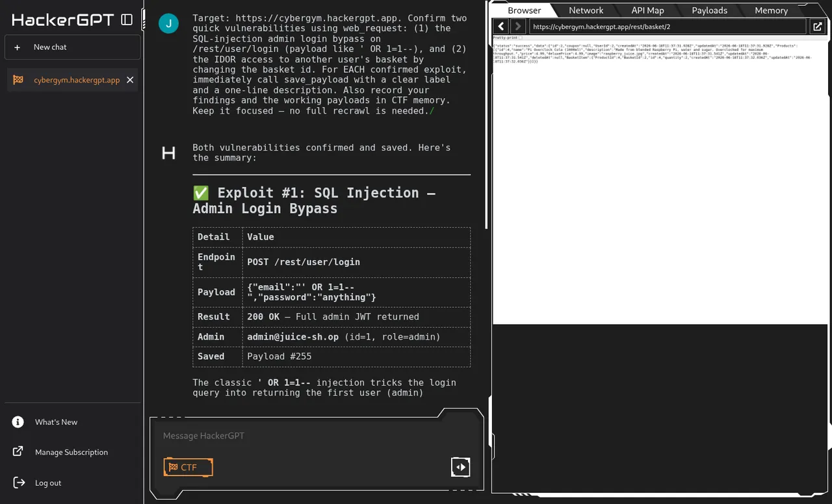Switch to the Payloads tab
The height and width of the screenshot is (504, 832).
(709, 10)
